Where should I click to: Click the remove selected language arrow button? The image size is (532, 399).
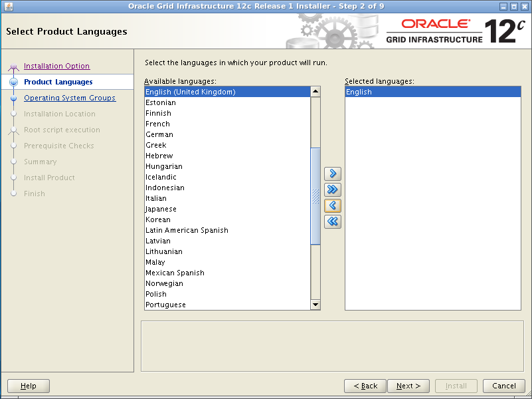pyautogui.click(x=333, y=205)
